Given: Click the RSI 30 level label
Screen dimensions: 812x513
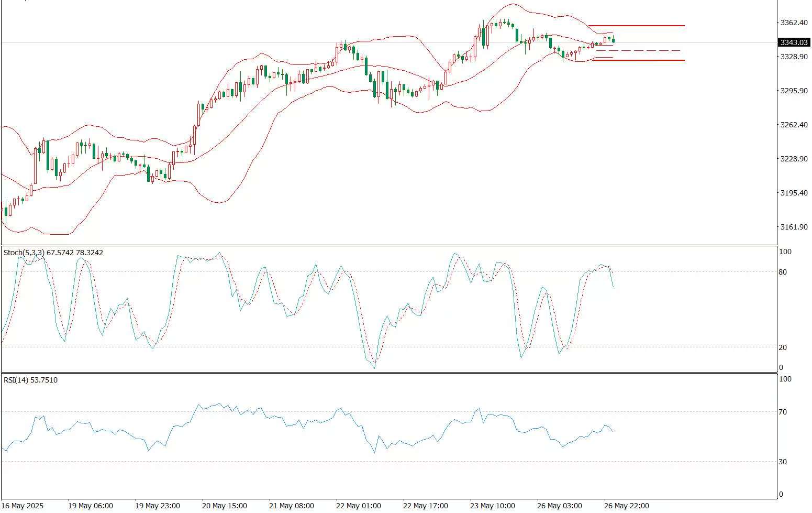Looking at the screenshot, I should click(x=783, y=462).
